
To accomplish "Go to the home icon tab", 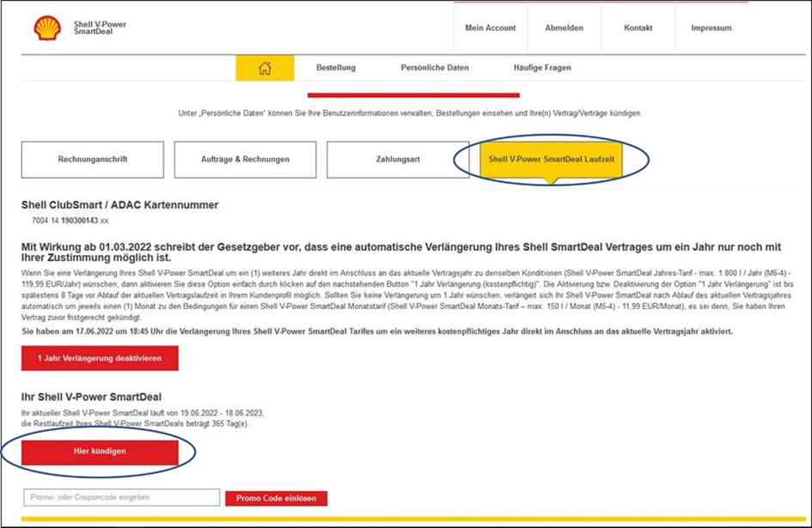I will (x=265, y=68).
